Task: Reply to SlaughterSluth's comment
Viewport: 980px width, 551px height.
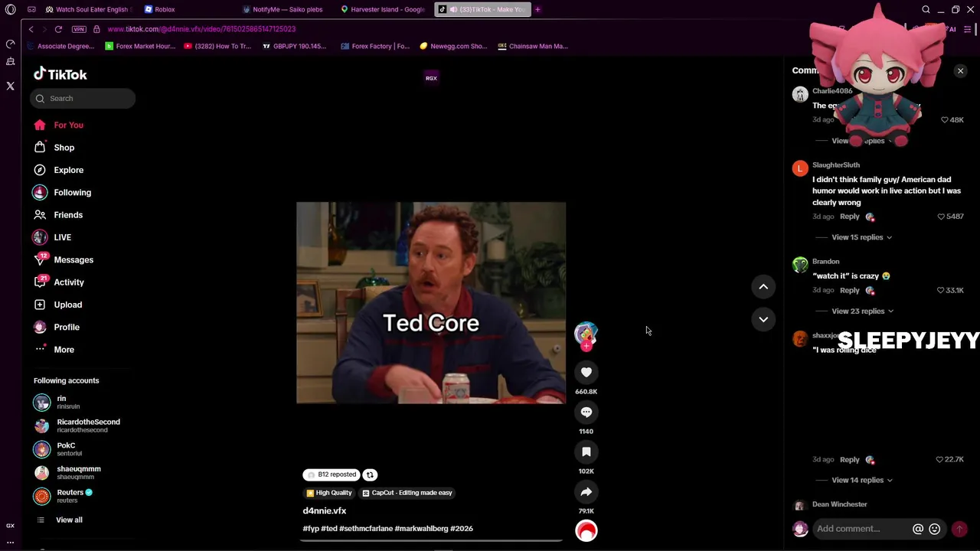Action: click(849, 217)
